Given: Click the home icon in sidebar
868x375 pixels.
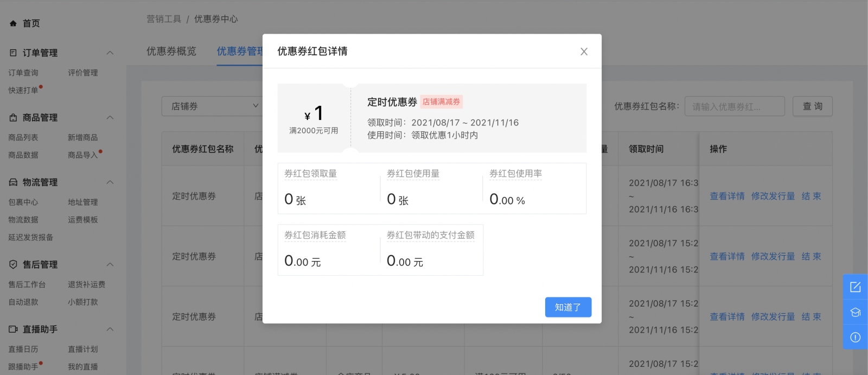Looking at the screenshot, I should click(x=13, y=23).
